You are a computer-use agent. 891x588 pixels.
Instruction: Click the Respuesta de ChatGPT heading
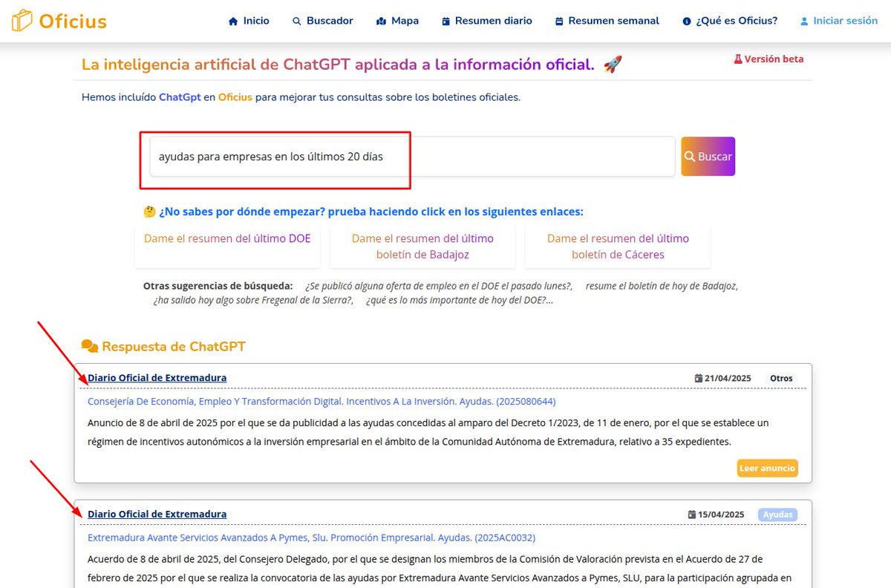(x=174, y=347)
